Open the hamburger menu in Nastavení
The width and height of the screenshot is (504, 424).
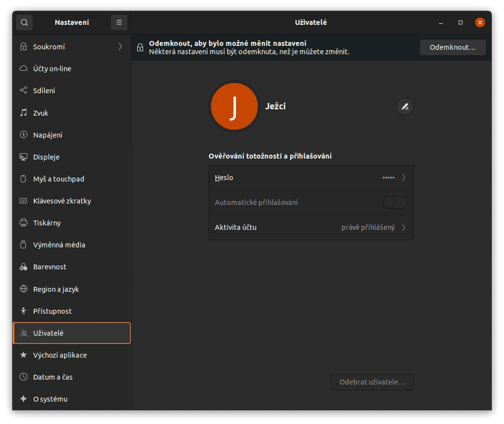tap(119, 22)
